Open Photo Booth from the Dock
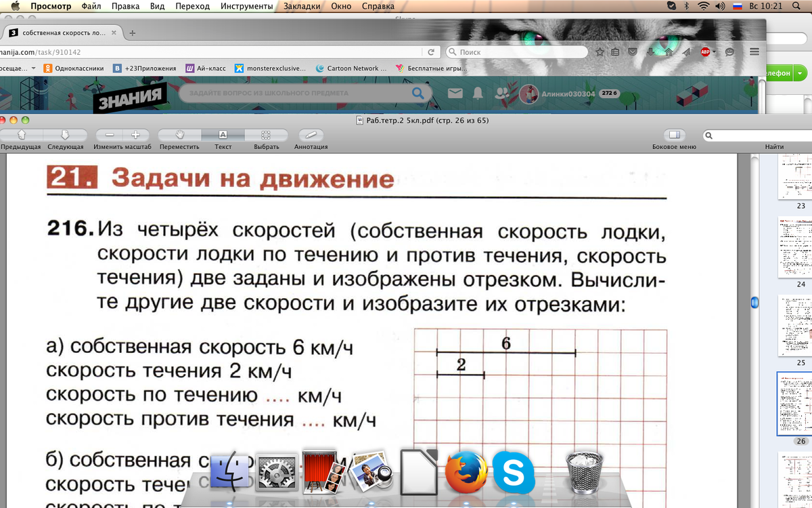 323,471
